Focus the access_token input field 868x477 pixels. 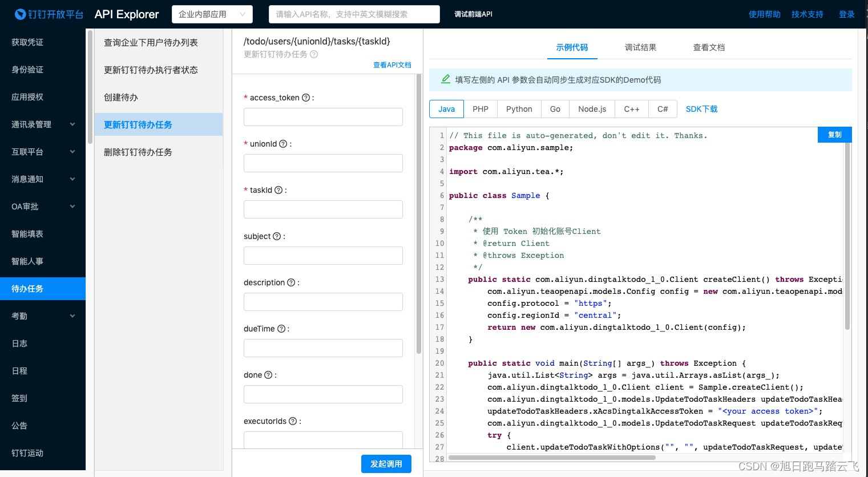tap(323, 117)
